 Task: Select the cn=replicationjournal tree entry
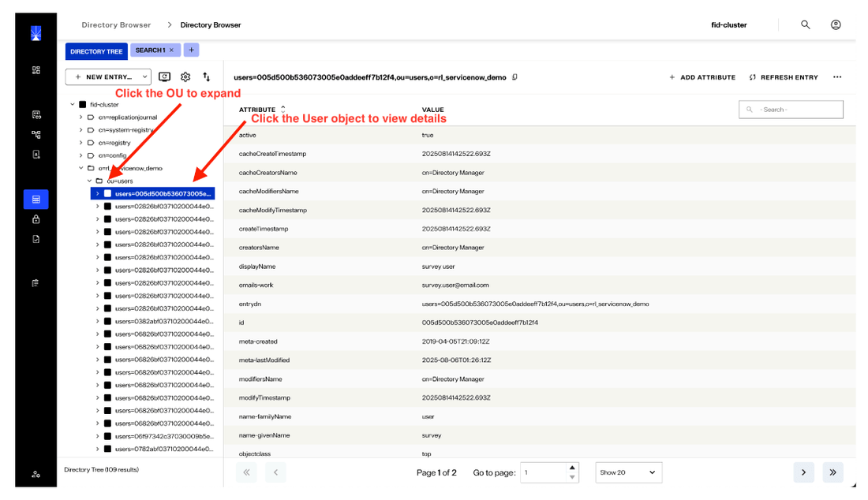128,118
